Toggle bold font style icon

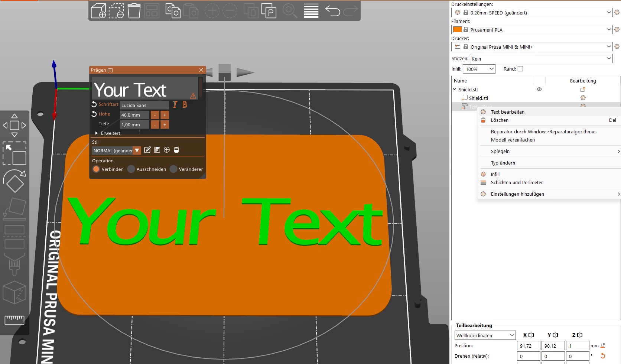(x=185, y=105)
